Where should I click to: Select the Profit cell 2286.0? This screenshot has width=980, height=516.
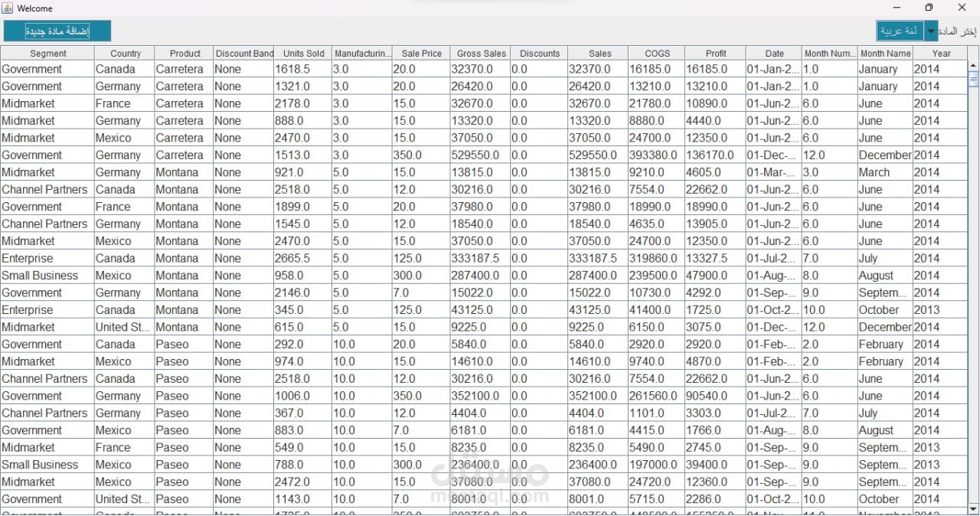tap(715, 499)
